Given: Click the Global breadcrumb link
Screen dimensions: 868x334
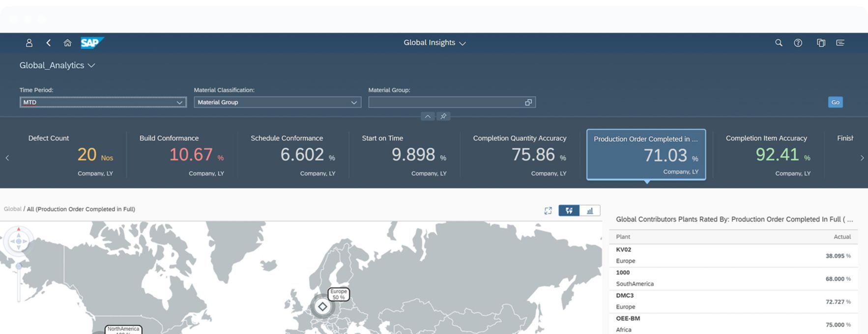Looking at the screenshot, I should point(12,209).
